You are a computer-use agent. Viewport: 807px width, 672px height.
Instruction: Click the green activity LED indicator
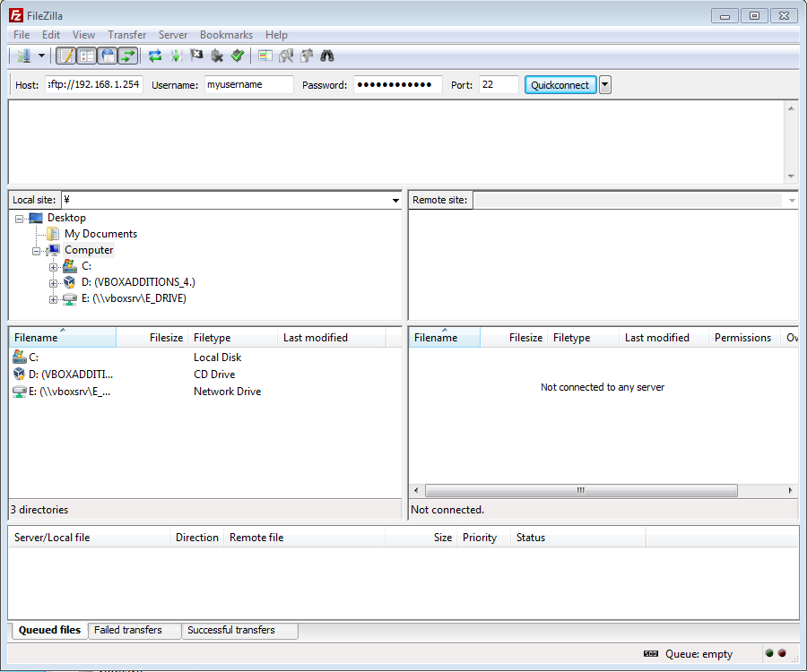click(x=769, y=653)
